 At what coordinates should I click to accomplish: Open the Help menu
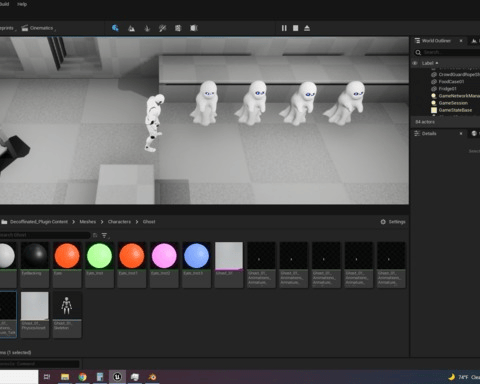point(22,4)
